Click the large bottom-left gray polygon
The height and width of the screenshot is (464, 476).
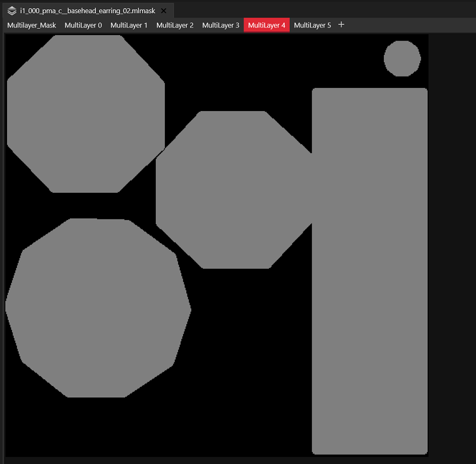coord(98,308)
